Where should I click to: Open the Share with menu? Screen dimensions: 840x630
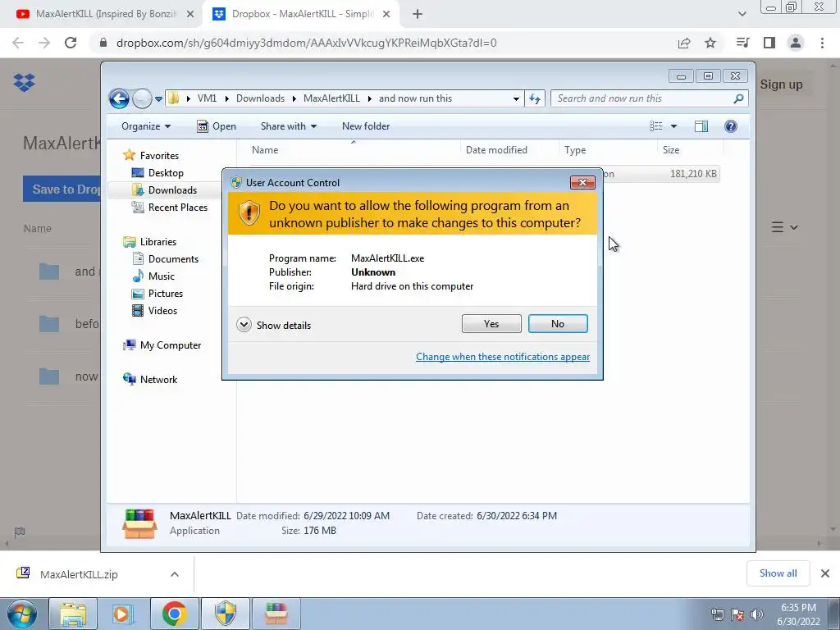click(x=288, y=126)
